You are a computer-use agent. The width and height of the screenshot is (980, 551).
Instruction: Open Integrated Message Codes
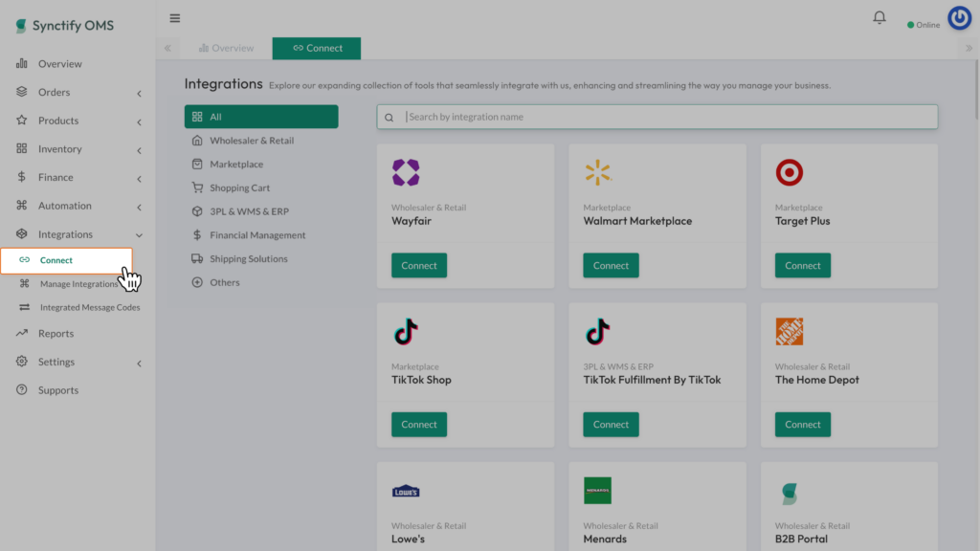[x=79, y=307]
